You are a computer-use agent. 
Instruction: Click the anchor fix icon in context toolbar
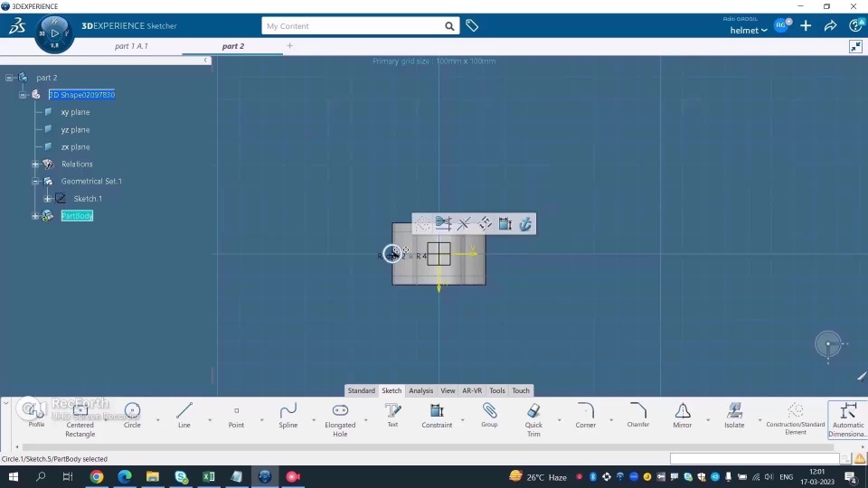coord(525,223)
